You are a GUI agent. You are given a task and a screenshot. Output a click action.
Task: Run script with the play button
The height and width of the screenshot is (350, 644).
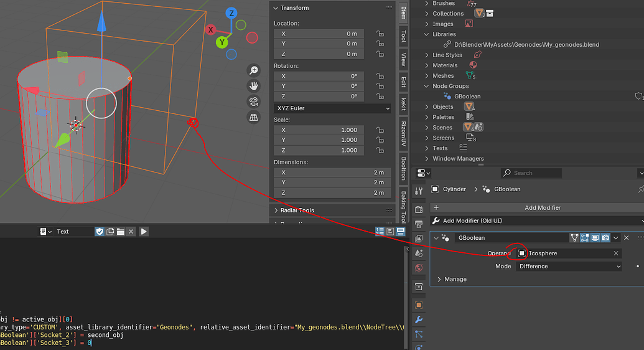[x=144, y=232]
